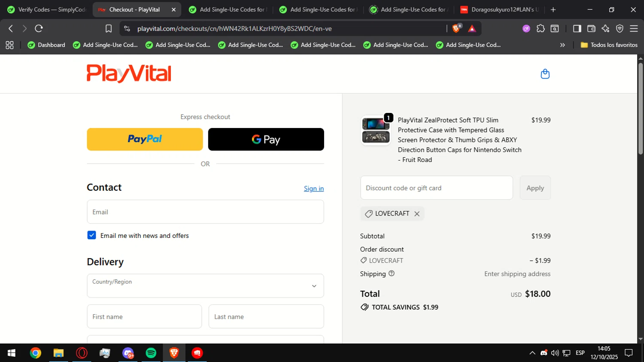
Task: Bookmark this page icon in address bar
Action: 109,28
